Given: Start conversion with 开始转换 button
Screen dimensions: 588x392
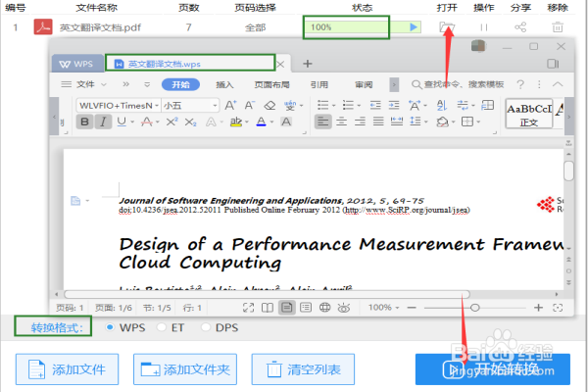Looking at the screenshot, I should [x=493, y=369].
